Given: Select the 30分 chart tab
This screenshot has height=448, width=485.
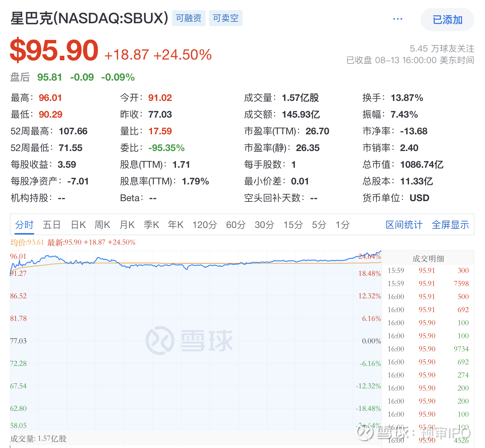Looking at the screenshot, I should coord(264,225).
